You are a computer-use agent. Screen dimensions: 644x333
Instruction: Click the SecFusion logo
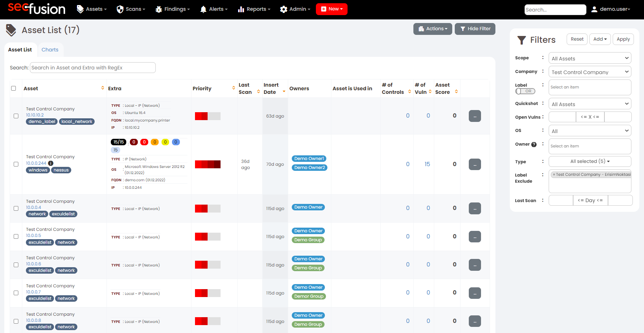pyautogui.click(x=37, y=9)
